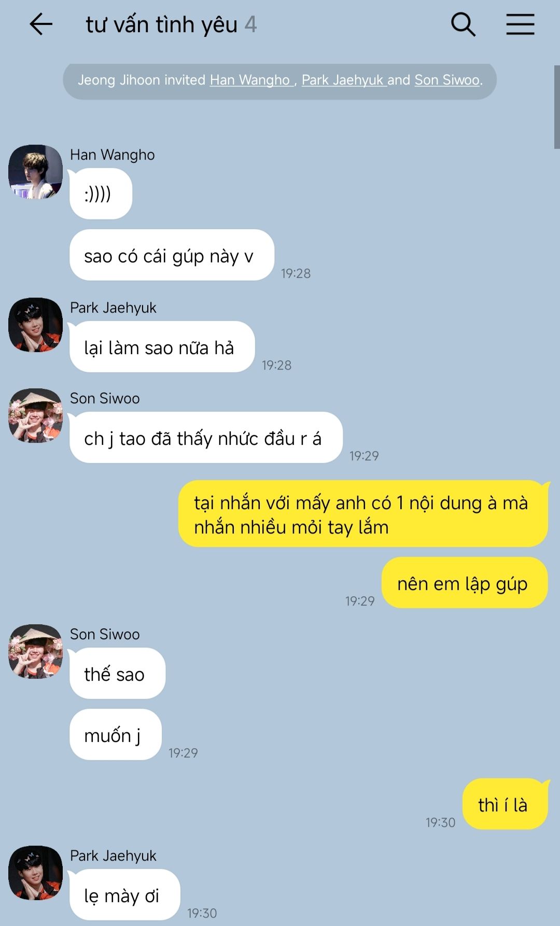Select the ':))))' message bubble
560x926 pixels.
(x=101, y=194)
